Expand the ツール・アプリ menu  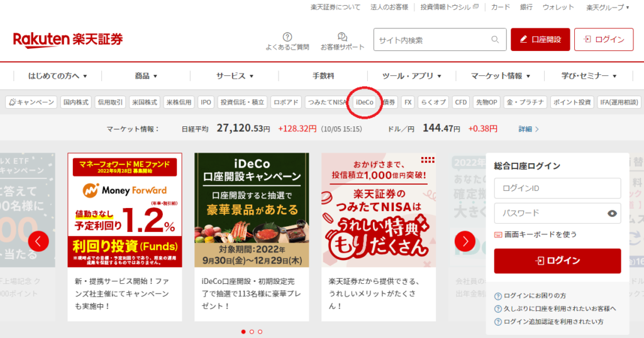click(x=411, y=76)
